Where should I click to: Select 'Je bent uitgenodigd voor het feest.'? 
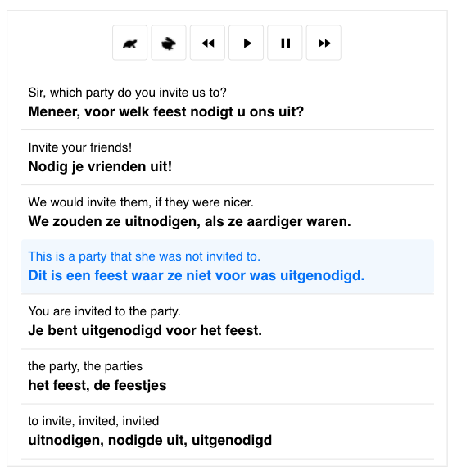[145, 331]
